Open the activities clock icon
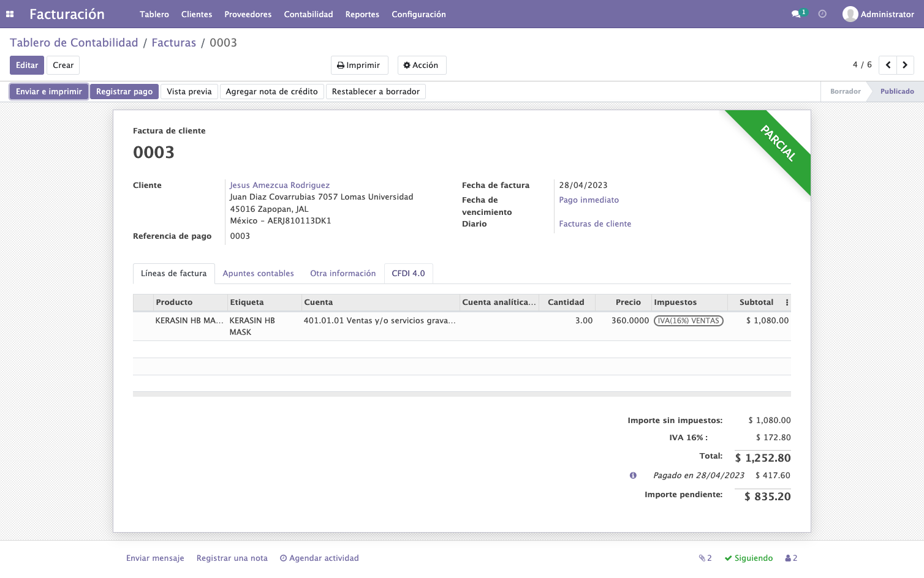Screen dimensions: 924x578 [822, 14]
